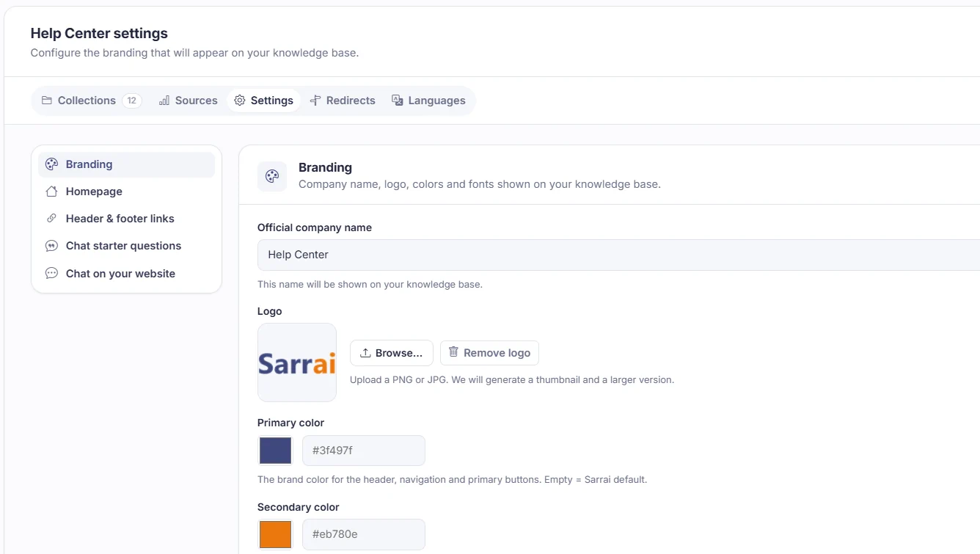Click the Help Center settings page title
980x554 pixels.
click(x=99, y=33)
